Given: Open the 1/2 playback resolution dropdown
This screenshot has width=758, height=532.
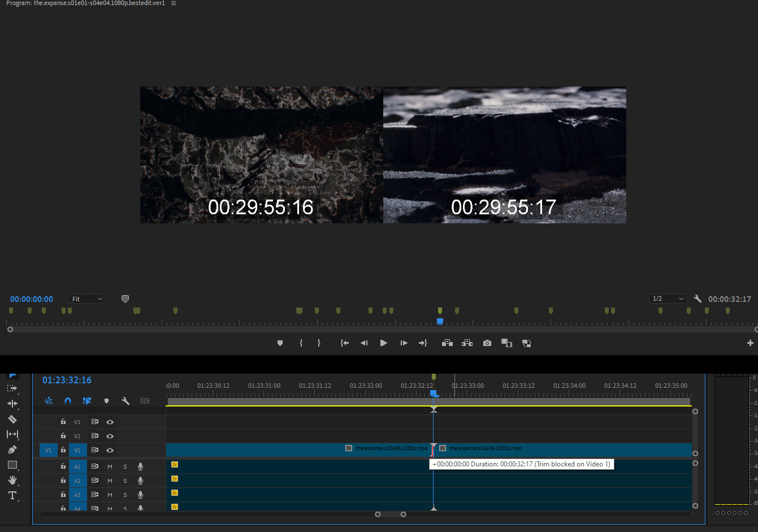Looking at the screenshot, I should tap(668, 299).
